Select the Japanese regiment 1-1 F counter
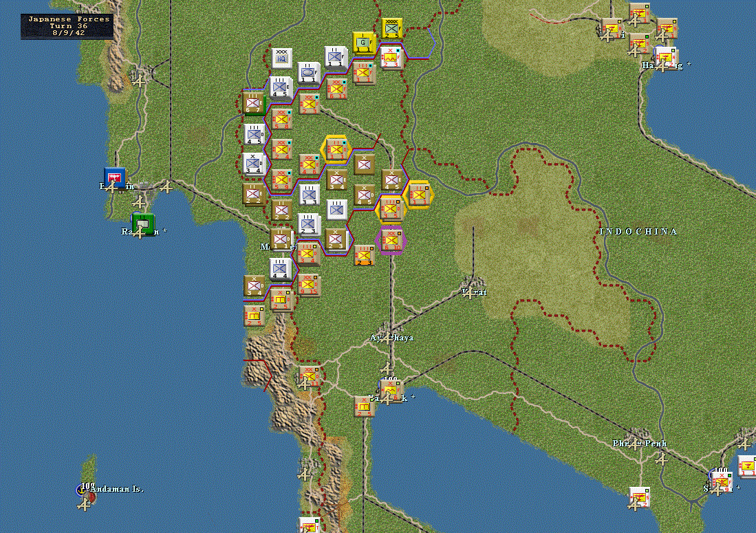 (363, 73)
